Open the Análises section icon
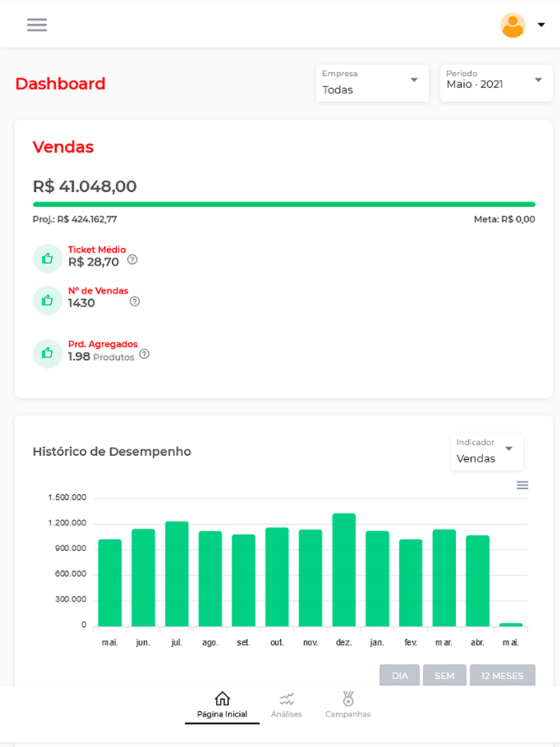560x747 pixels. pos(286,698)
